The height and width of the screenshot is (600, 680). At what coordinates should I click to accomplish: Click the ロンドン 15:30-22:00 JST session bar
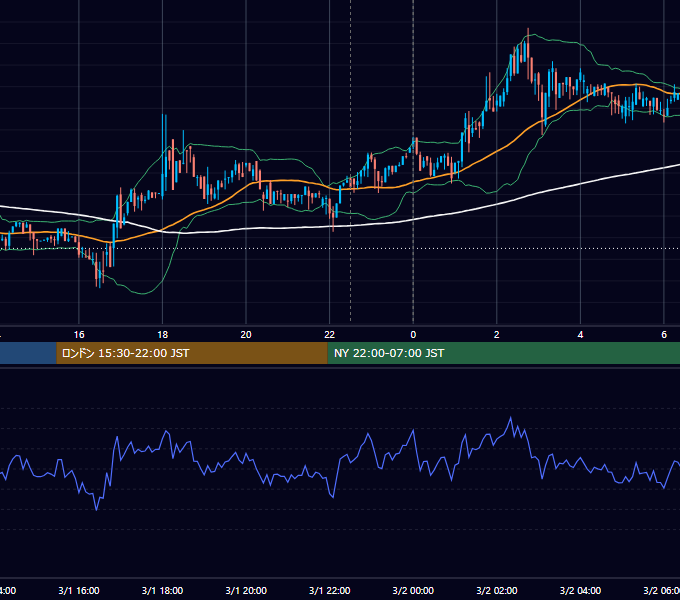tap(192, 353)
